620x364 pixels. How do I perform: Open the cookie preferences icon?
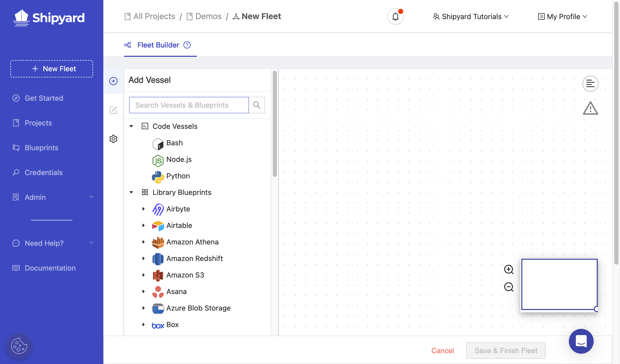[x=19, y=346]
